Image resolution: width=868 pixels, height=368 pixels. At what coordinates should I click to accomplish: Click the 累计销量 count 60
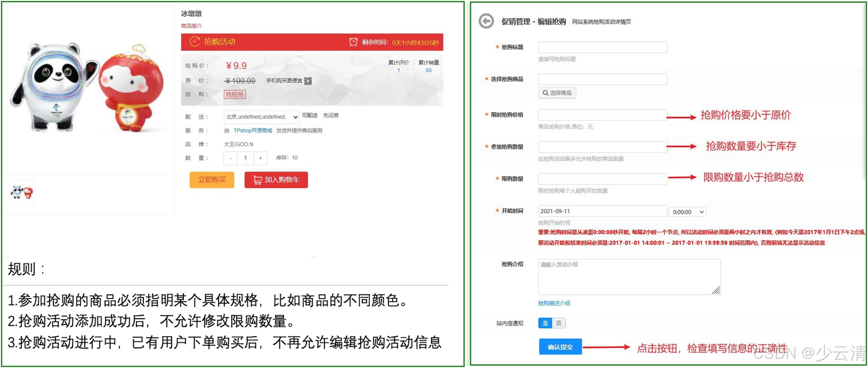coord(429,70)
